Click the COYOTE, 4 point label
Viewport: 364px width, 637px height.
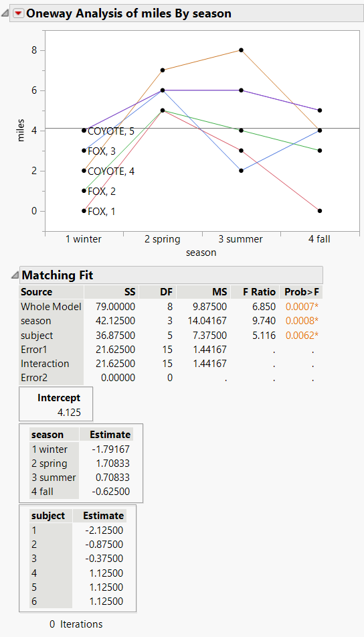[x=111, y=171]
